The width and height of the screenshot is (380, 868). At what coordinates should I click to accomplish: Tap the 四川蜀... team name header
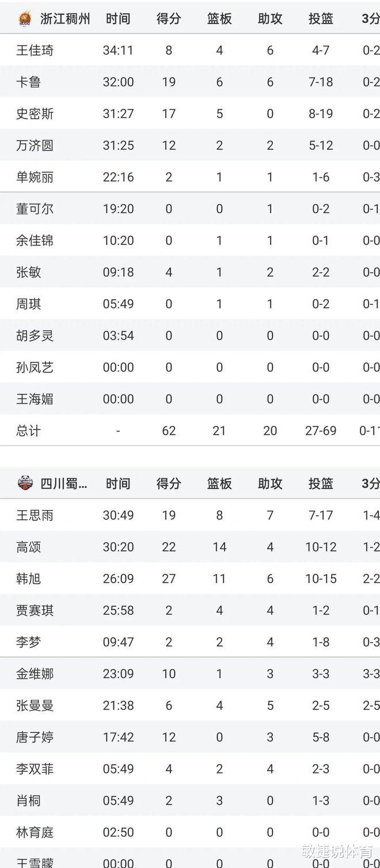64,484
